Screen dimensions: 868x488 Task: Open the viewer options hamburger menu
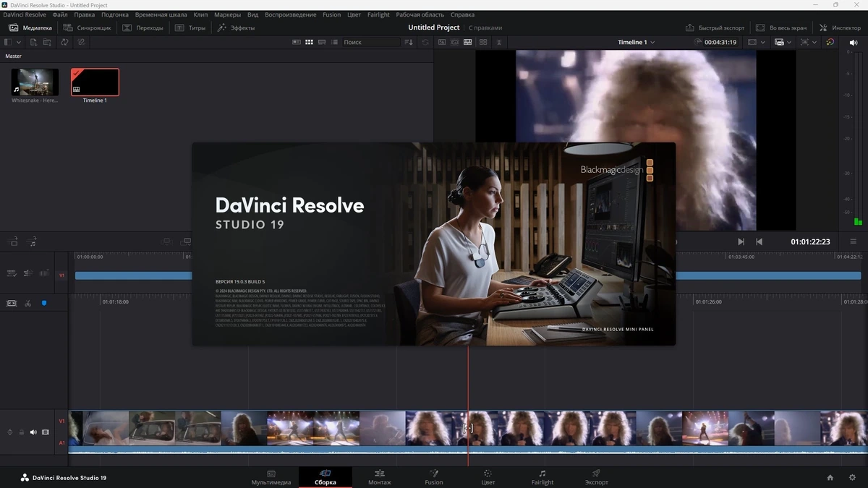[x=853, y=241]
